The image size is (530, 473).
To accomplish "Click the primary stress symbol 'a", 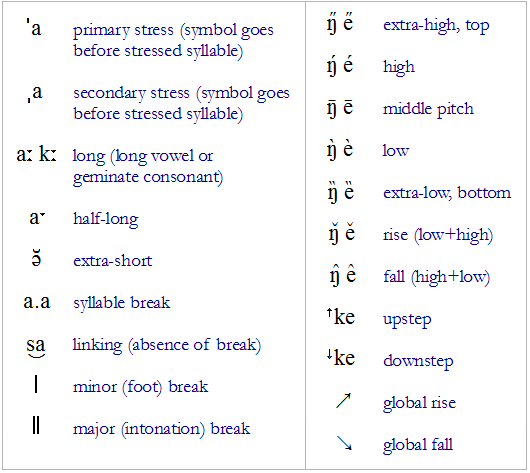I will (x=34, y=27).
